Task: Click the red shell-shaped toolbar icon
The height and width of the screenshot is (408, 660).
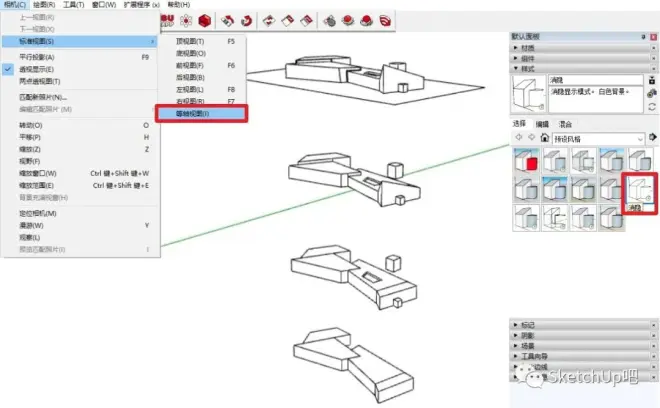Action: point(385,20)
